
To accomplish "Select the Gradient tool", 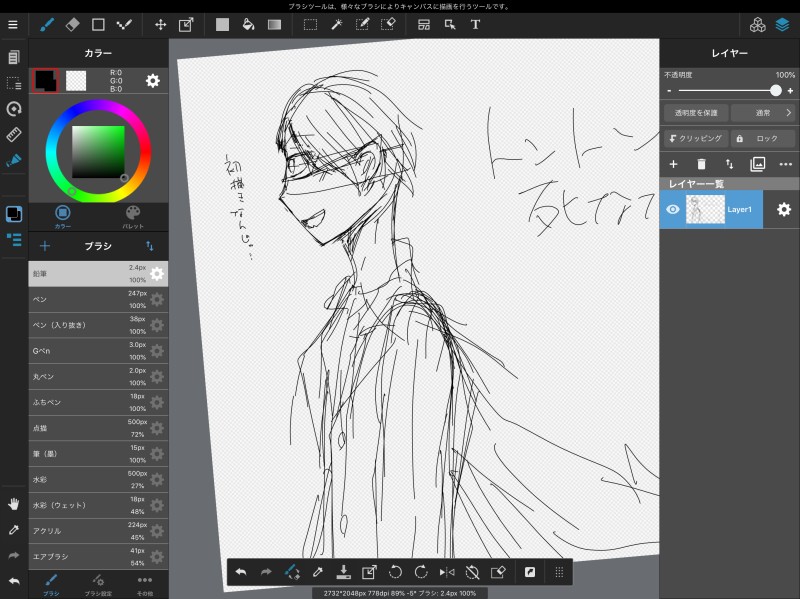I will [x=274, y=24].
